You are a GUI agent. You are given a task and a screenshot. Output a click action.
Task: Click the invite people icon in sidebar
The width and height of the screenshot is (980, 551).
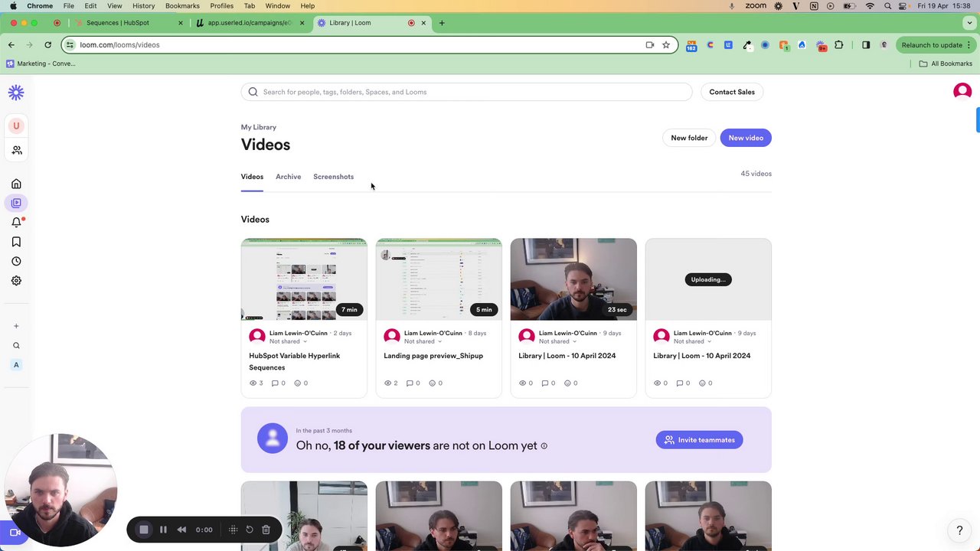point(16,150)
